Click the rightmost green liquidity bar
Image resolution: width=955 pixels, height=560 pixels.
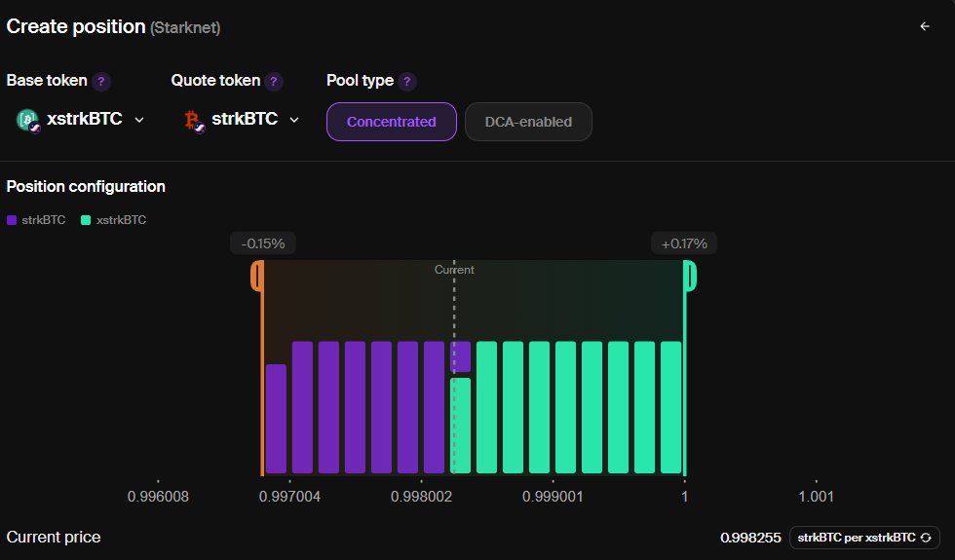[671, 407]
